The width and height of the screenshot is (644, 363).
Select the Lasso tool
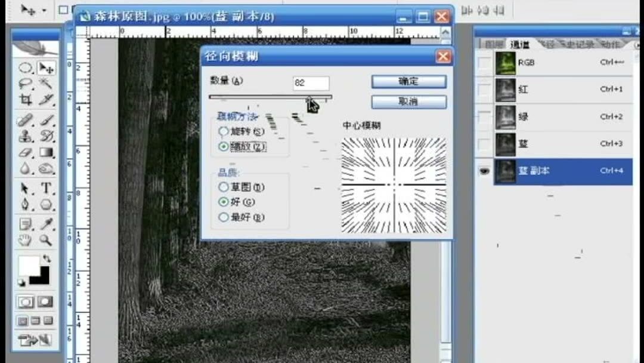tap(24, 82)
